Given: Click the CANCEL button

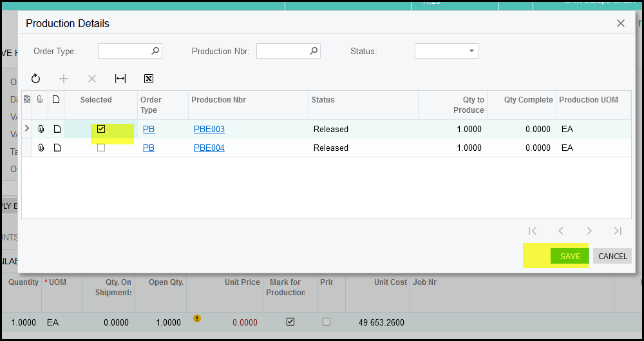Looking at the screenshot, I should pyautogui.click(x=612, y=256).
